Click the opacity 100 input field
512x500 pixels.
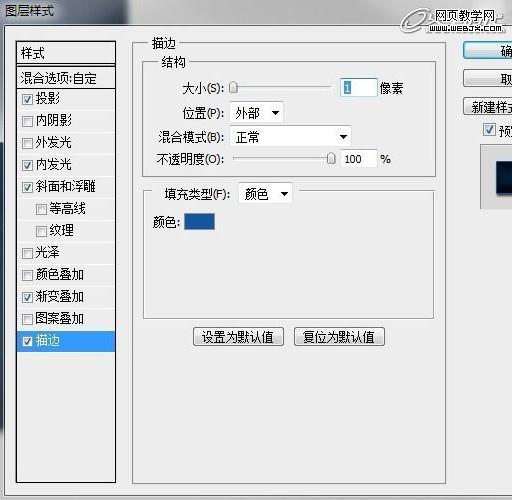359,159
